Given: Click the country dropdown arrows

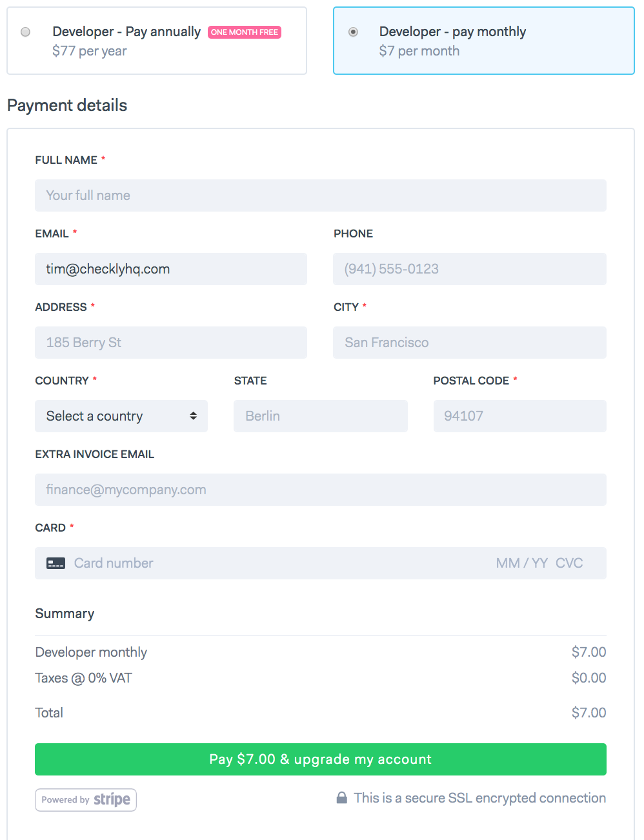Looking at the screenshot, I should tap(193, 416).
